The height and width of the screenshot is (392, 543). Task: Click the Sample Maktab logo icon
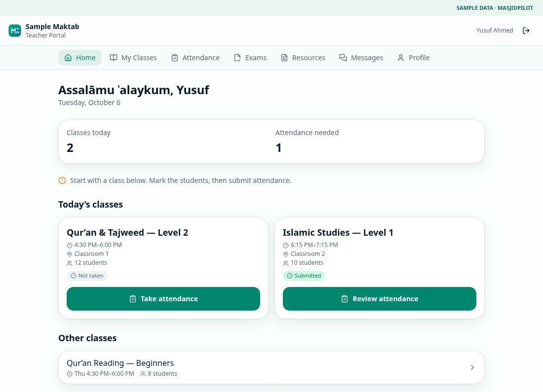coord(14,31)
